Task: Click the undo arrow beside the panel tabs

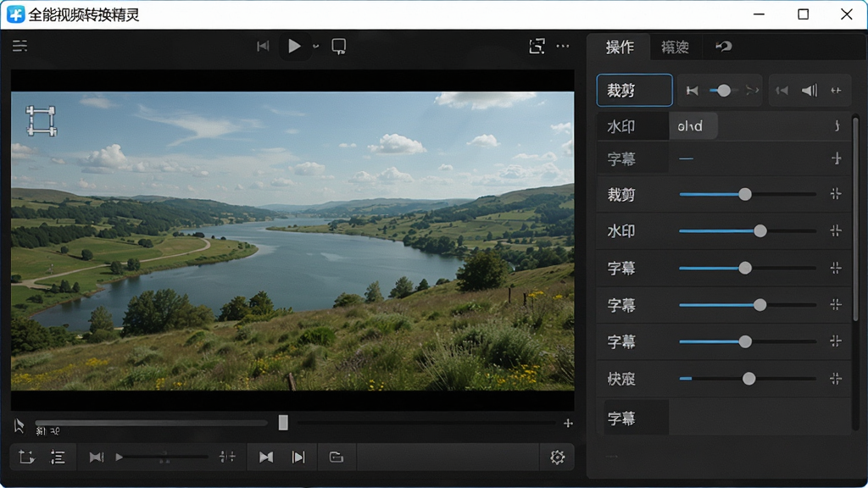Action: click(x=724, y=47)
